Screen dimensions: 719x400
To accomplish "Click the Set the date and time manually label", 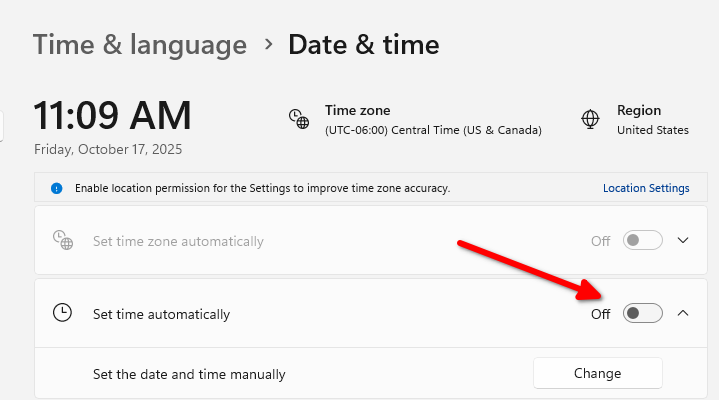I will [189, 374].
